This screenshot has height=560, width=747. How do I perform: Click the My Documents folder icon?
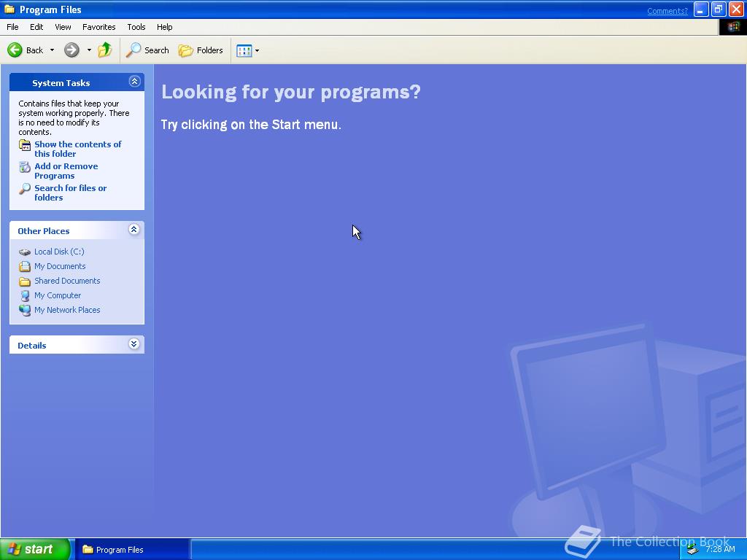(x=25, y=267)
